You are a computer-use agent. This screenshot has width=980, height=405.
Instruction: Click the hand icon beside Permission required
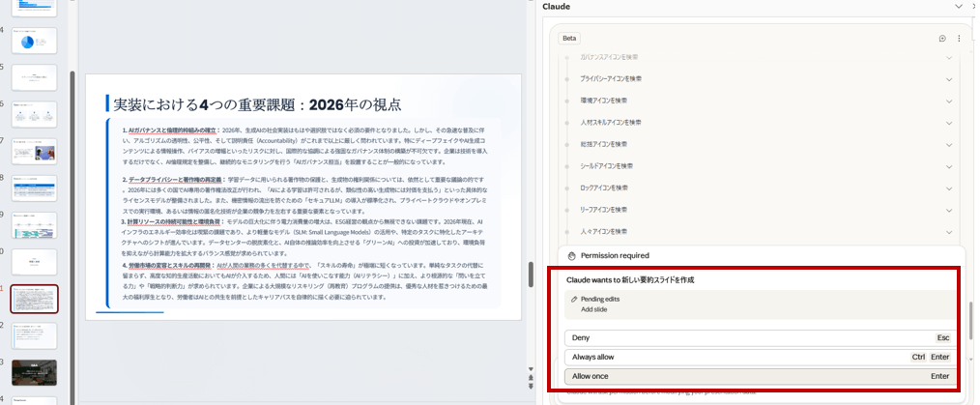[x=572, y=255]
